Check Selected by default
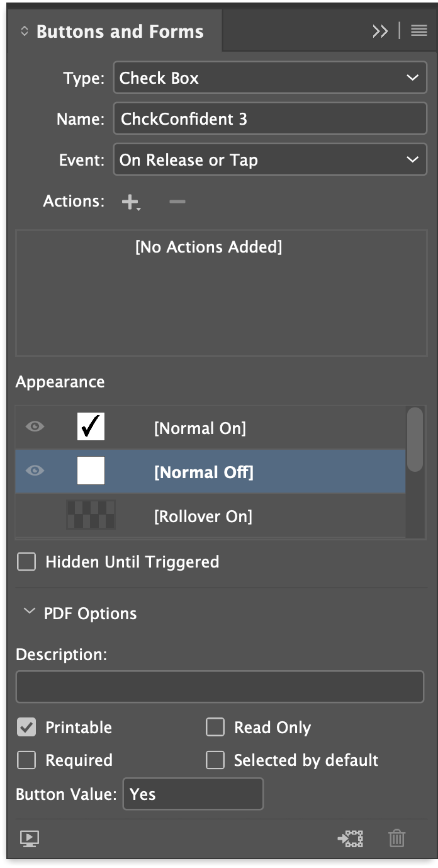Image resolution: width=438 pixels, height=868 pixels. (x=215, y=760)
